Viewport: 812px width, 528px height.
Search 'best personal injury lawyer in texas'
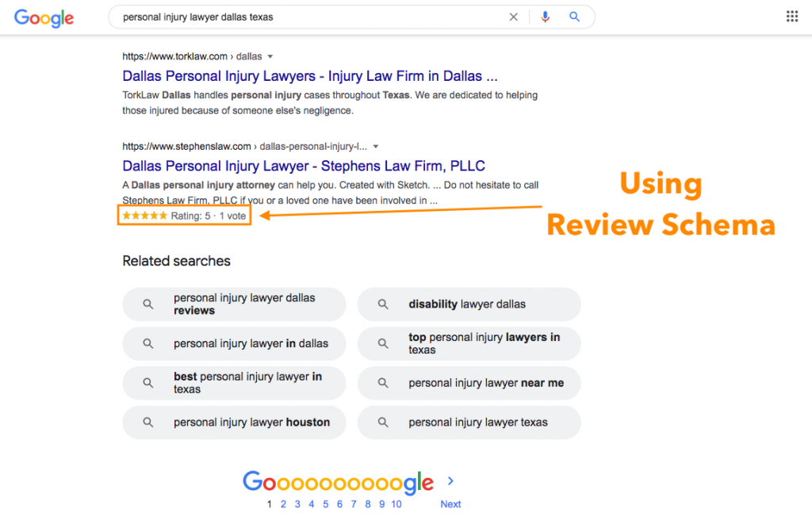[234, 383]
